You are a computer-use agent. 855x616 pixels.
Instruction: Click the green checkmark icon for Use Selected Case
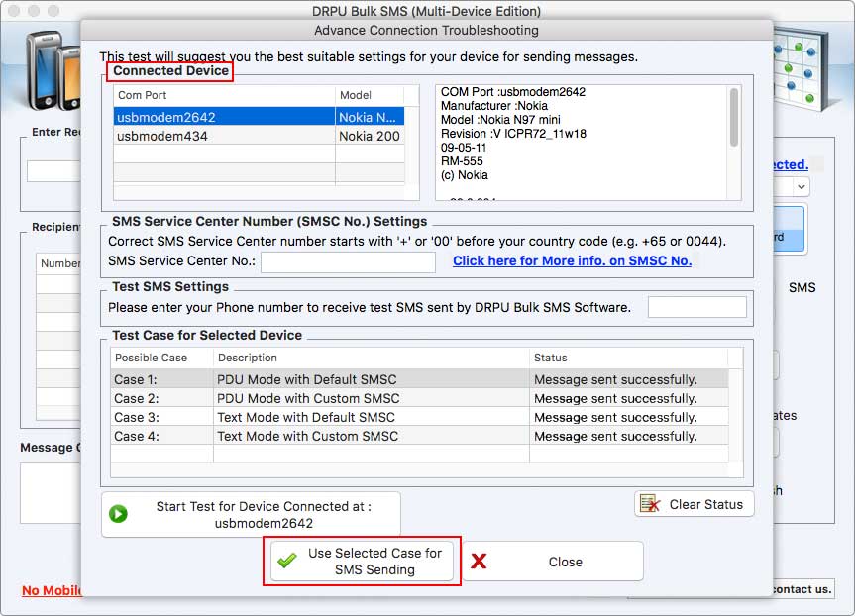tap(287, 561)
